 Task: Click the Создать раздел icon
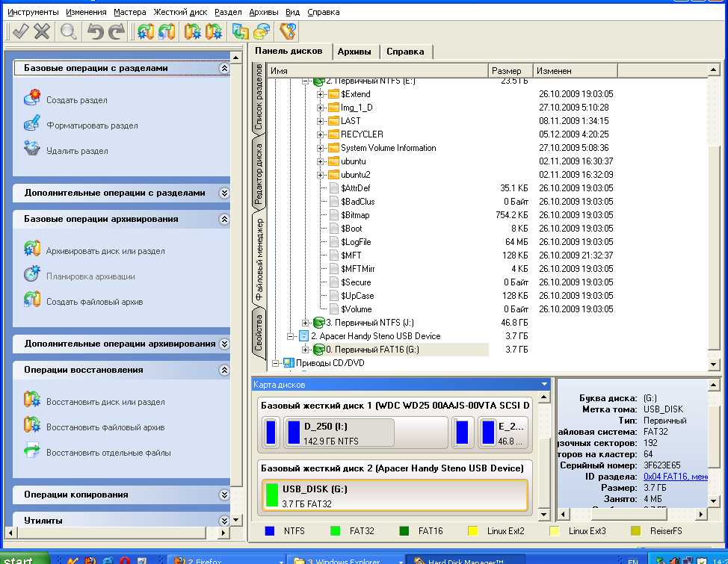point(32,99)
